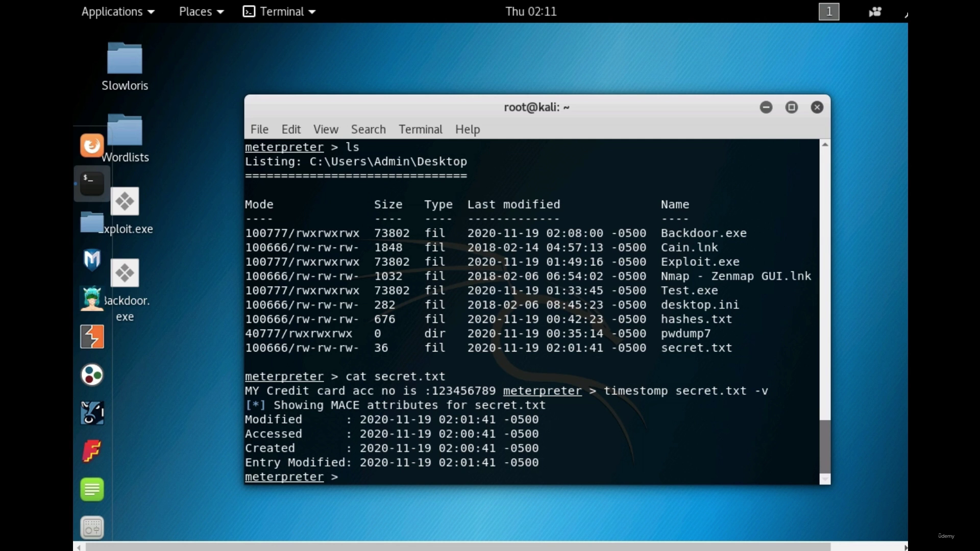
Task: Open the Applications menu
Action: [118, 11]
